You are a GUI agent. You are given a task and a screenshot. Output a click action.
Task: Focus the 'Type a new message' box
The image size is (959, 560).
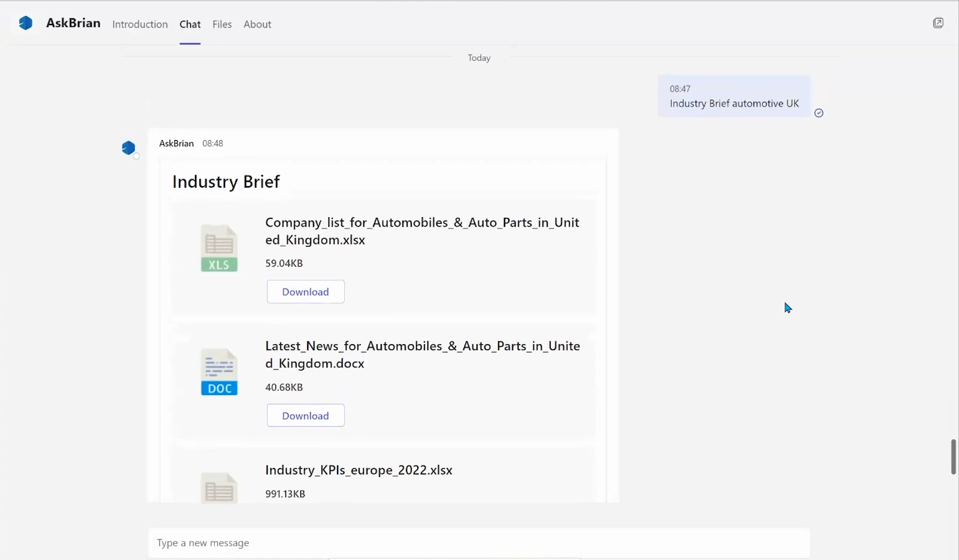[479, 543]
